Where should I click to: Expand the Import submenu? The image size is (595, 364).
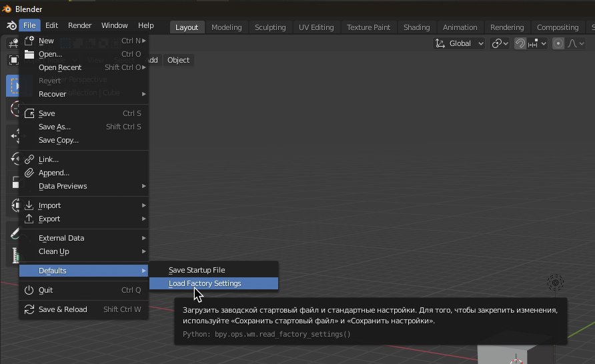(x=83, y=205)
